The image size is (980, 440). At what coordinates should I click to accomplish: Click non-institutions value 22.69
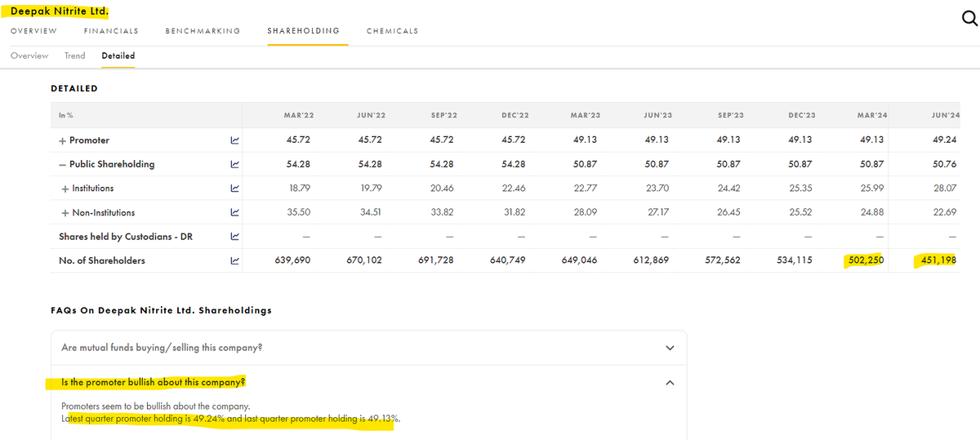point(947,213)
